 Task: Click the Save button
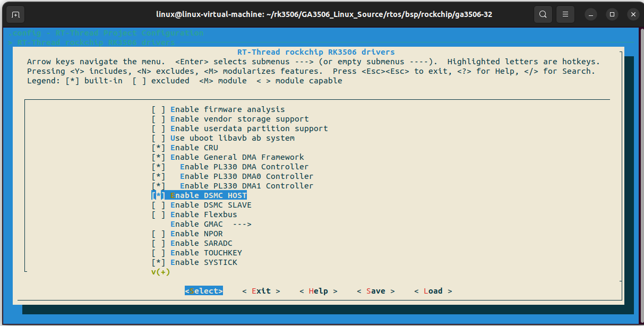(375, 291)
